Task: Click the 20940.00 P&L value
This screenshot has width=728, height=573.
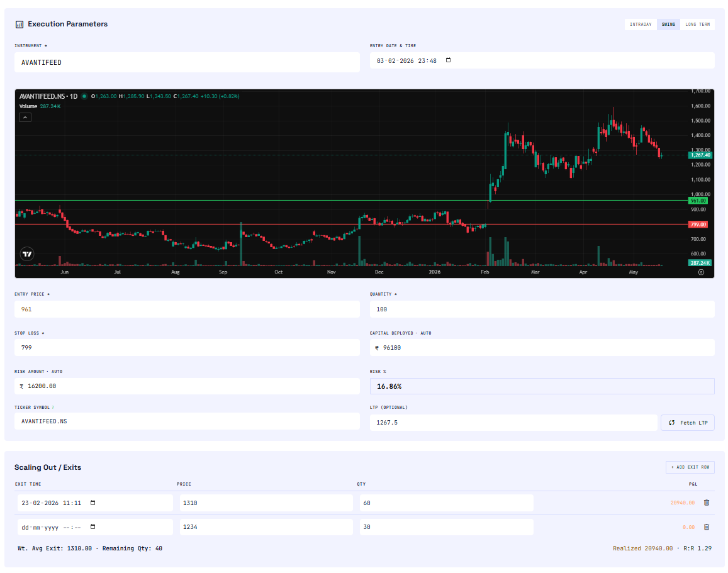Action: click(683, 503)
